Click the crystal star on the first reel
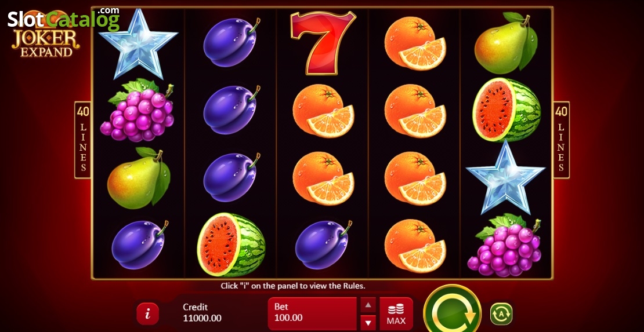The height and width of the screenshot is (332, 644). pos(139,43)
